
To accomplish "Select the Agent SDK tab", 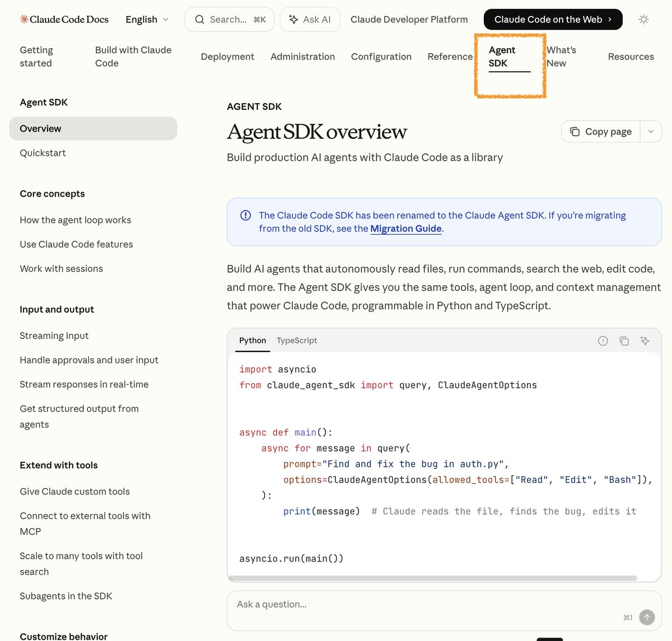I will point(509,57).
